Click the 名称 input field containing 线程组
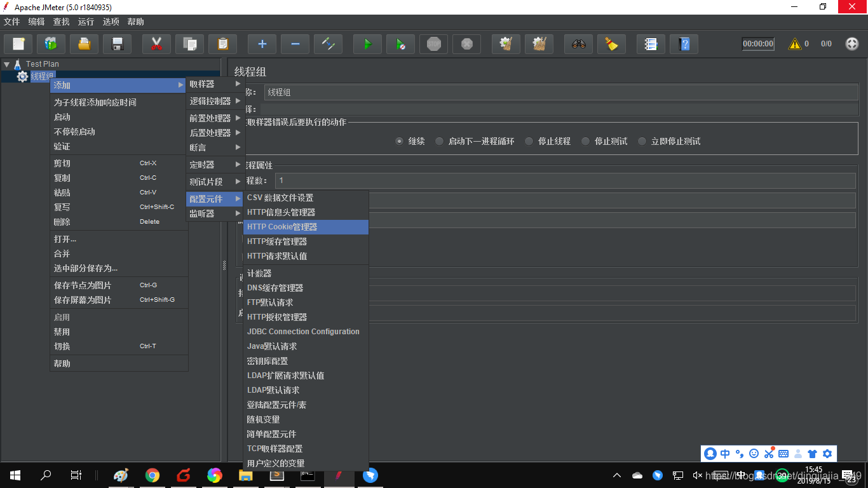 coord(561,92)
